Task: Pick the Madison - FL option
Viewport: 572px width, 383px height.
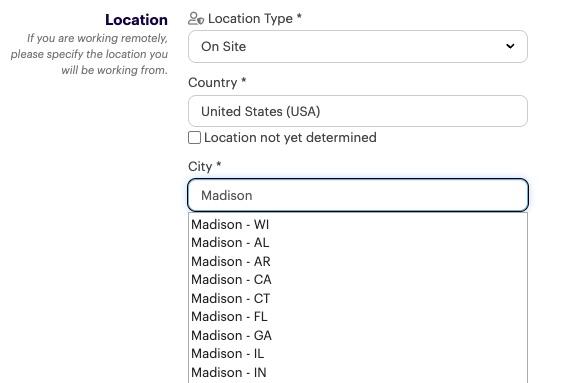Action: click(x=358, y=317)
